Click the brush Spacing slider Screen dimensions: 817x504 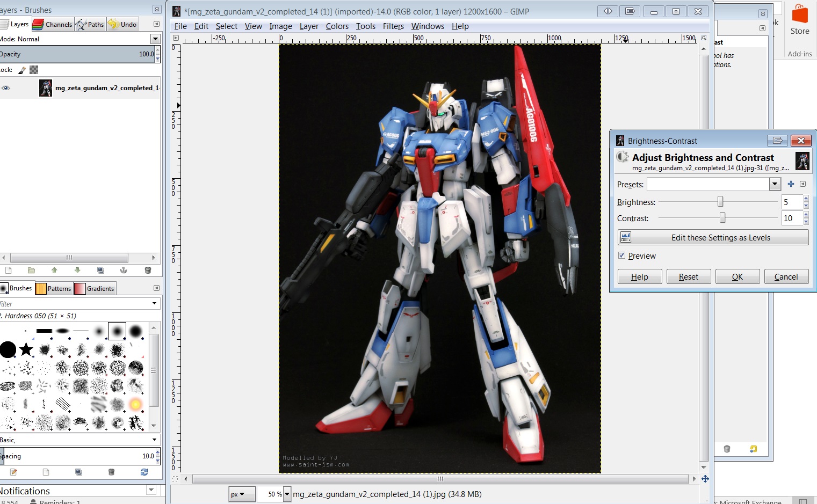coord(77,456)
